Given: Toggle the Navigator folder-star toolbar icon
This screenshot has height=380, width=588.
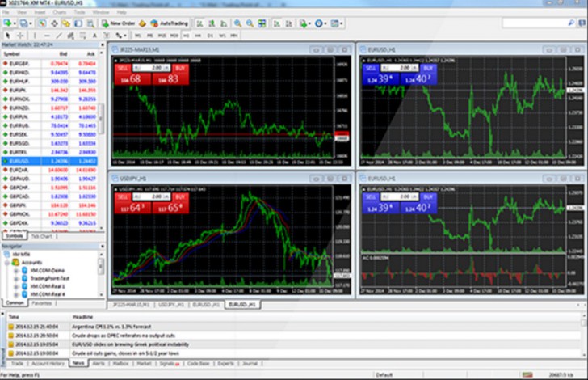Looking at the screenshot, I should 66,23.
